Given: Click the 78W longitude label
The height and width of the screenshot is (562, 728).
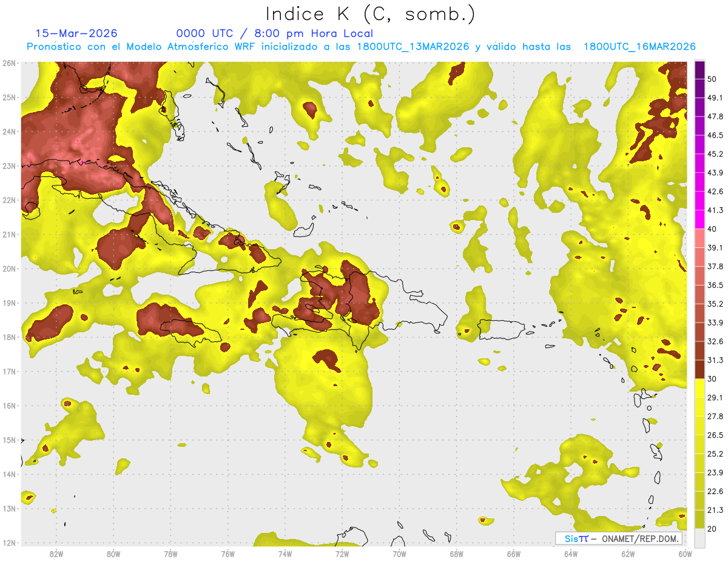Looking at the screenshot, I should click(170, 554).
